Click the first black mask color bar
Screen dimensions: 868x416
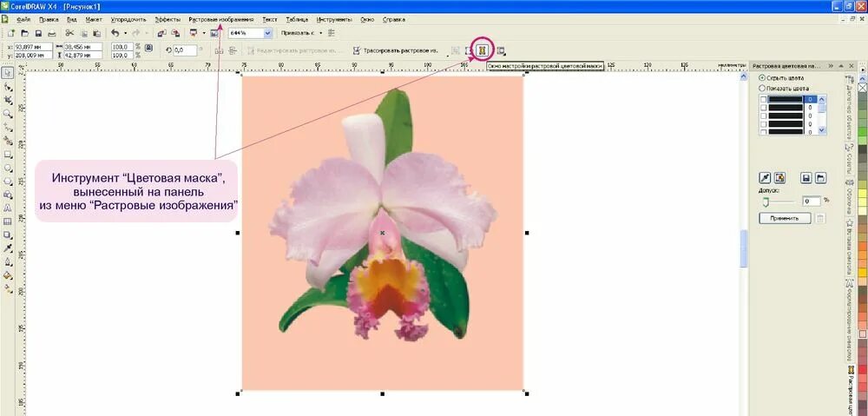click(786, 99)
